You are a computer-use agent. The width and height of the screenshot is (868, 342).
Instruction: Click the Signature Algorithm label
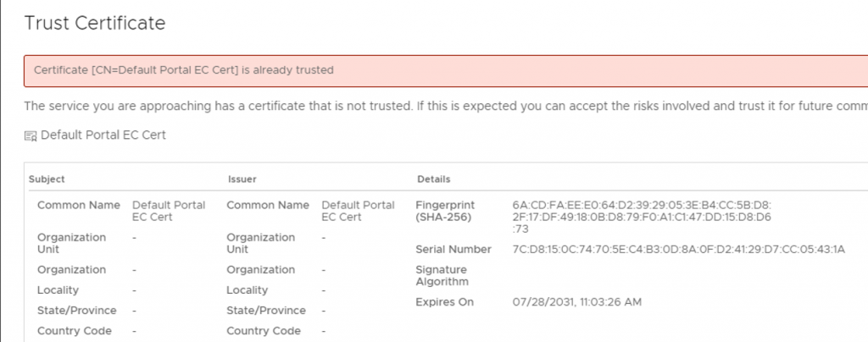coord(442,276)
